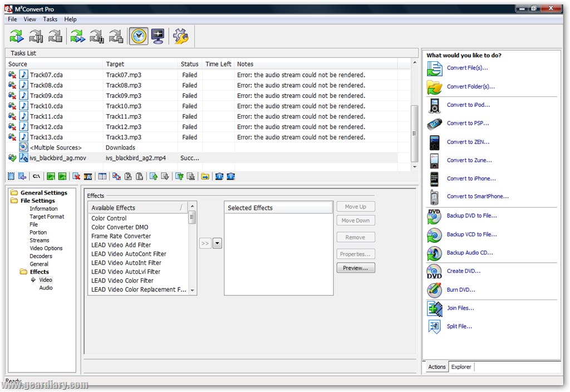Click the ZEN player icon
The height and width of the screenshot is (392, 570).
[434, 142]
